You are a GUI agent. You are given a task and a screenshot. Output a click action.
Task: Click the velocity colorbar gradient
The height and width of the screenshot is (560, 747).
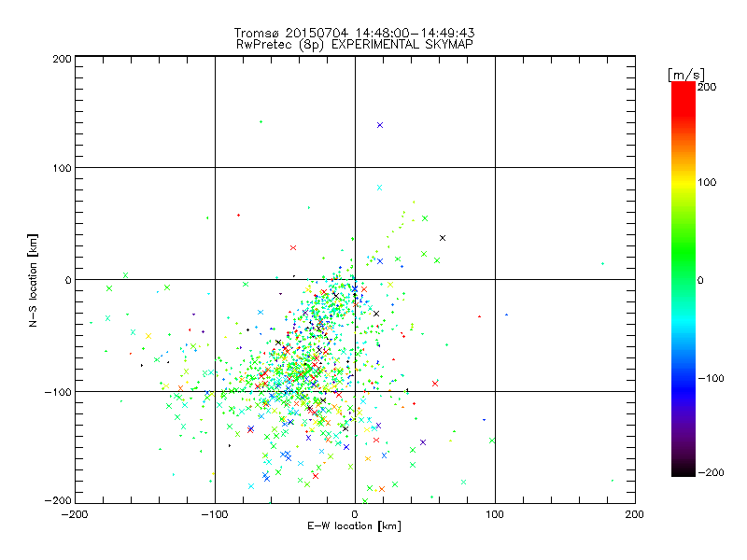tap(684, 279)
